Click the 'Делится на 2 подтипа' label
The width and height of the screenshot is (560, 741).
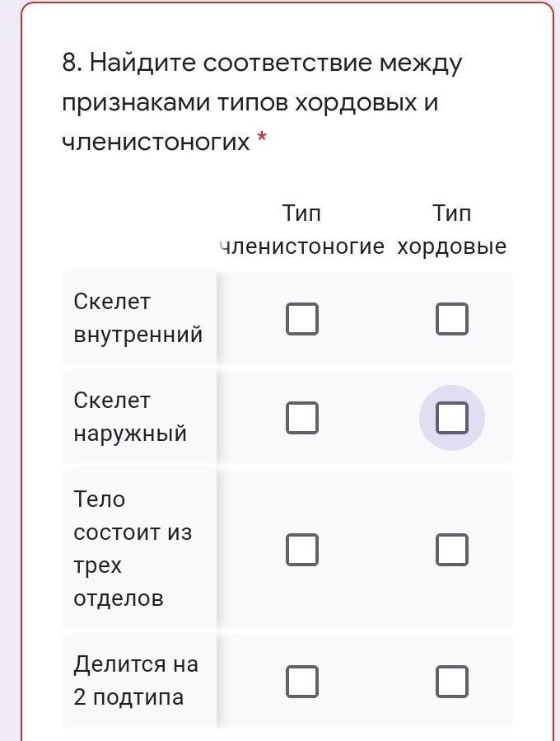tap(135, 681)
